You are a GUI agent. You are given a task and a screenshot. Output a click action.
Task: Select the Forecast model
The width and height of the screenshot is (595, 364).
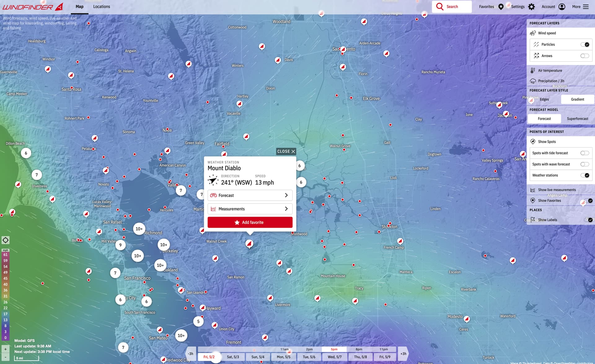click(x=544, y=119)
